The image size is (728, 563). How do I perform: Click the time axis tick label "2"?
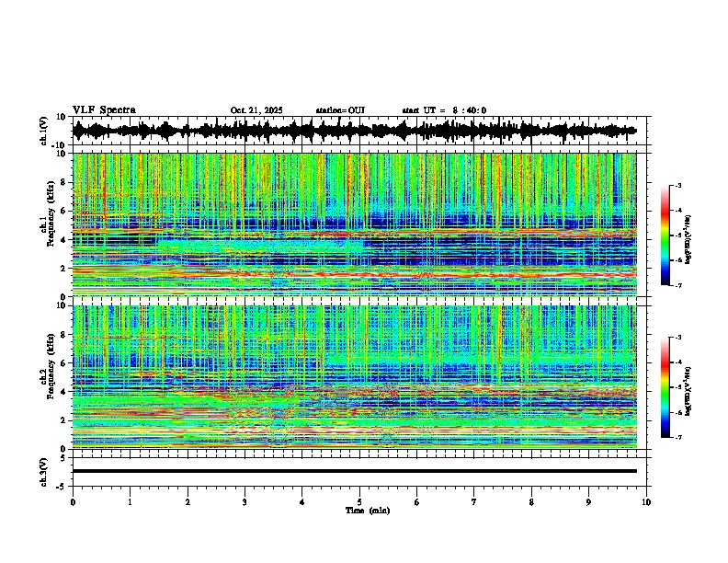click(188, 502)
